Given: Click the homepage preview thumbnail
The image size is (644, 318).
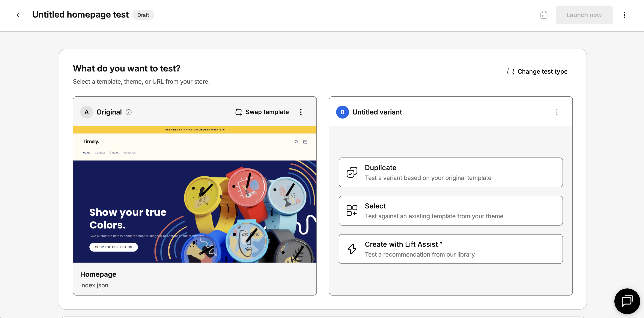Looking at the screenshot, I should pos(194,195).
